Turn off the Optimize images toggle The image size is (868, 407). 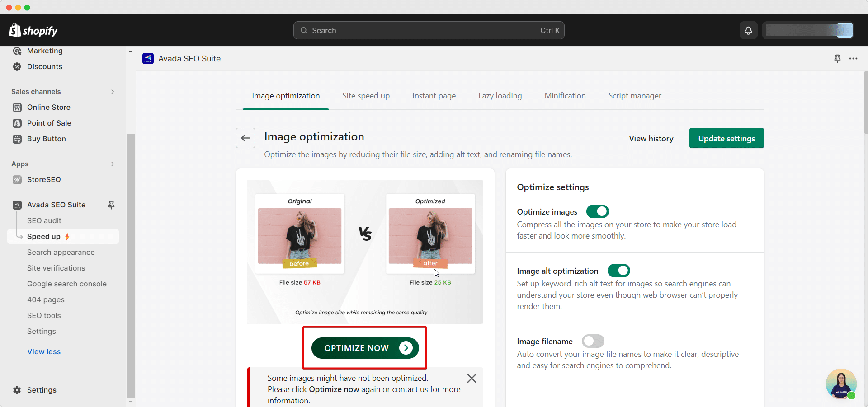[x=598, y=211]
